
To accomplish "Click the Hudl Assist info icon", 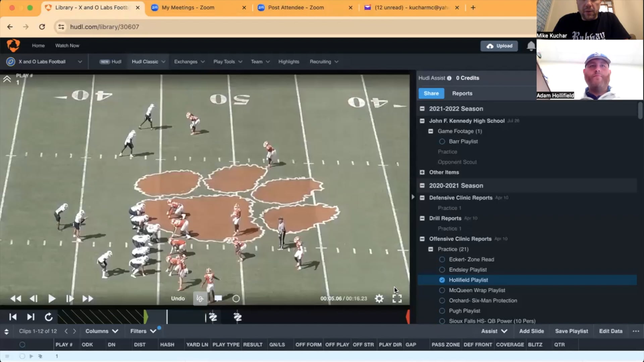I will (x=449, y=78).
